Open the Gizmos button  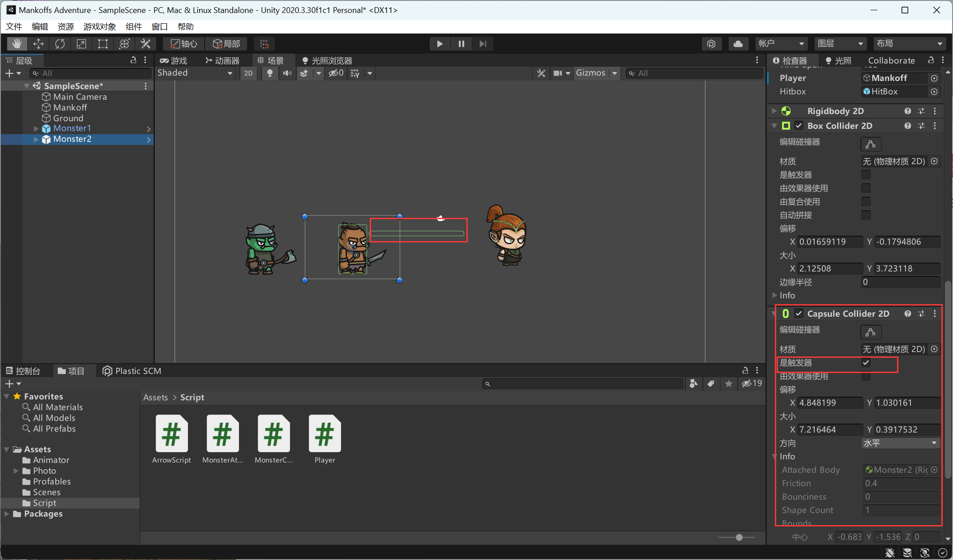point(590,73)
